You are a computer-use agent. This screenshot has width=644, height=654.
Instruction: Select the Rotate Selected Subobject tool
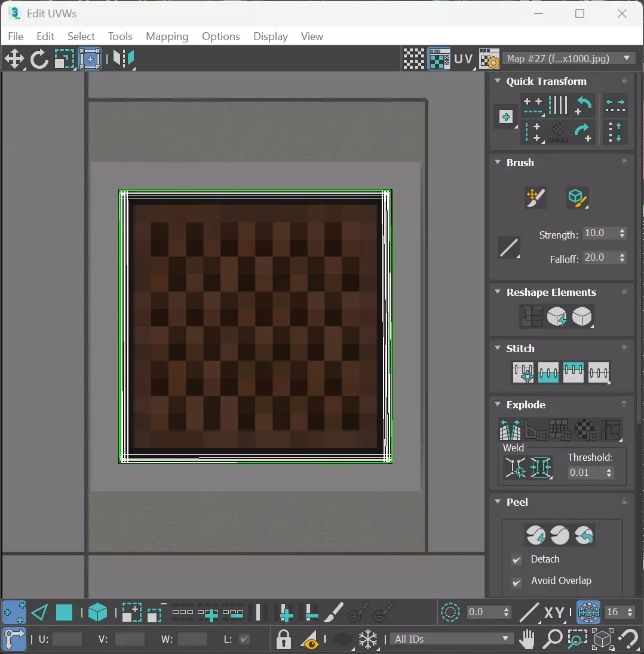click(39, 59)
